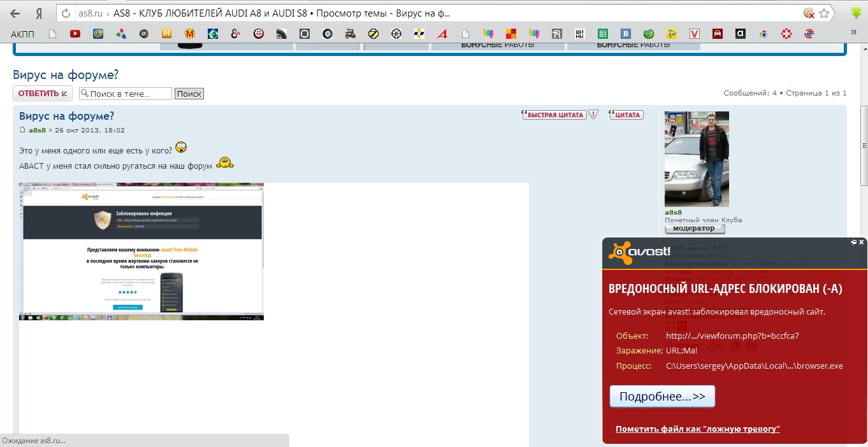Screen dimensions: 868x447
Task: Open the orange M bookmark
Action: [x=166, y=34]
